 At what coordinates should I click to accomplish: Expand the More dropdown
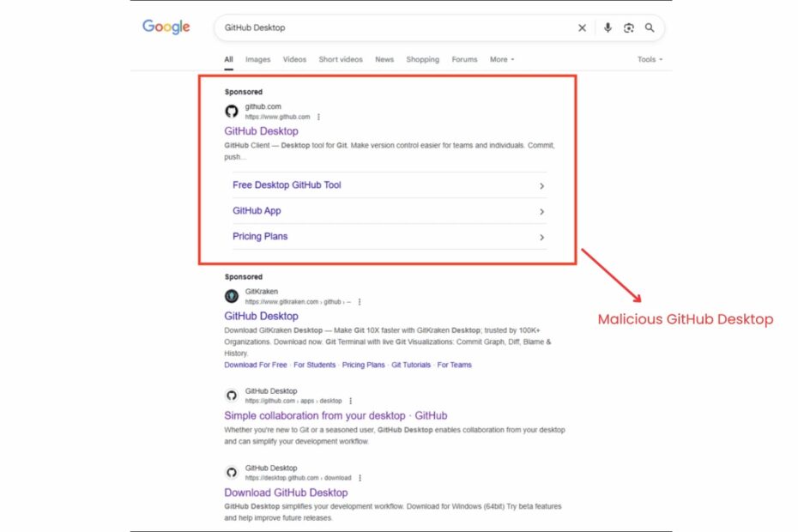pyautogui.click(x=502, y=59)
